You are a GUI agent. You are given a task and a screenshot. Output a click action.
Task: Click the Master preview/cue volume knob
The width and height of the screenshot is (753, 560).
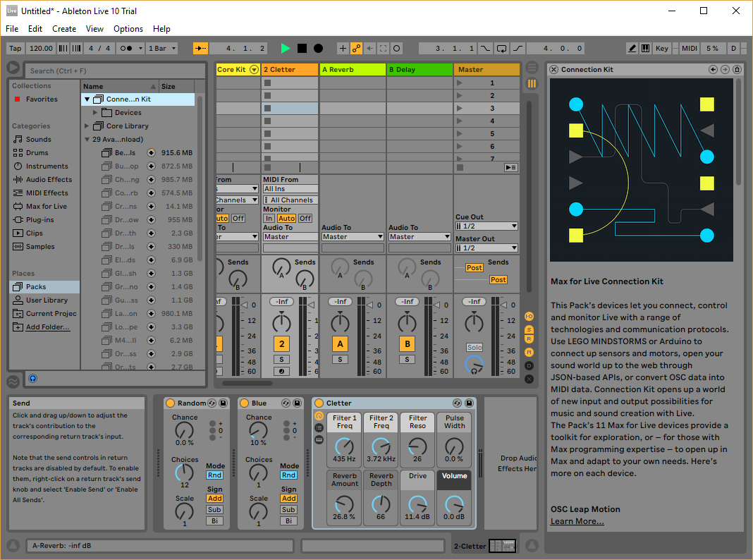[x=474, y=365]
